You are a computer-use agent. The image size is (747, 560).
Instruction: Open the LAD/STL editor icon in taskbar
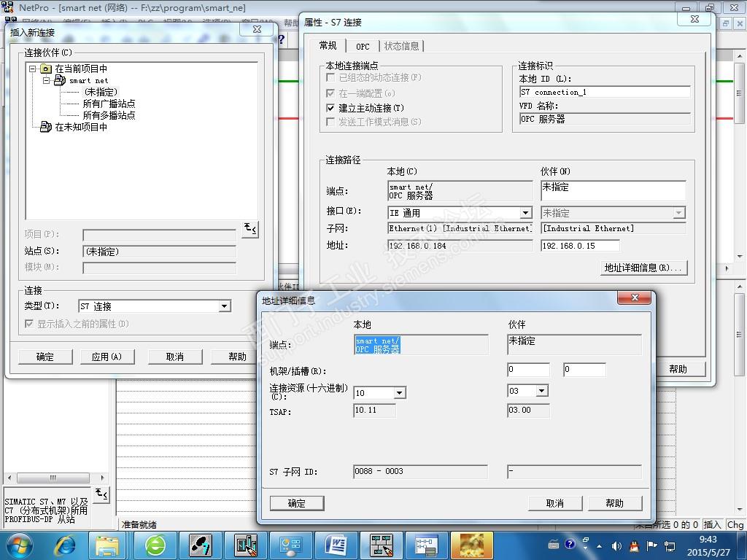425,545
